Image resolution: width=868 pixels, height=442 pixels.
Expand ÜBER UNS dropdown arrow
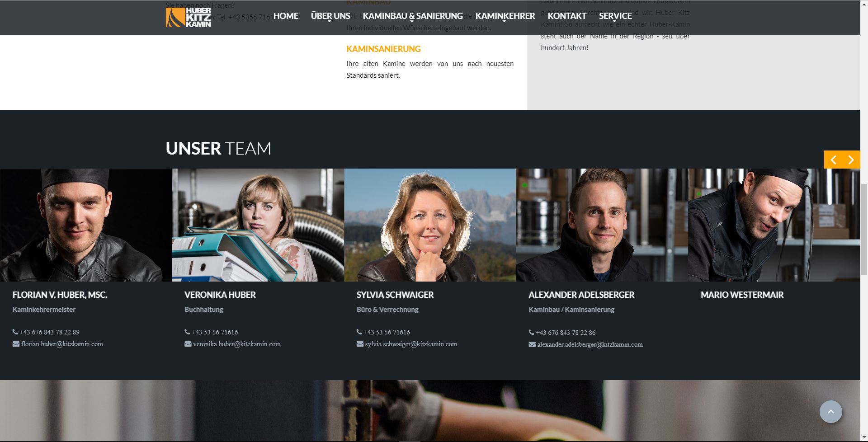[330, 22]
